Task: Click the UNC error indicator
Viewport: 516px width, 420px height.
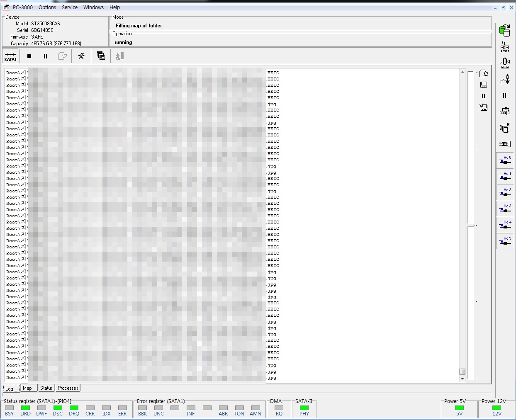Action: [158, 408]
